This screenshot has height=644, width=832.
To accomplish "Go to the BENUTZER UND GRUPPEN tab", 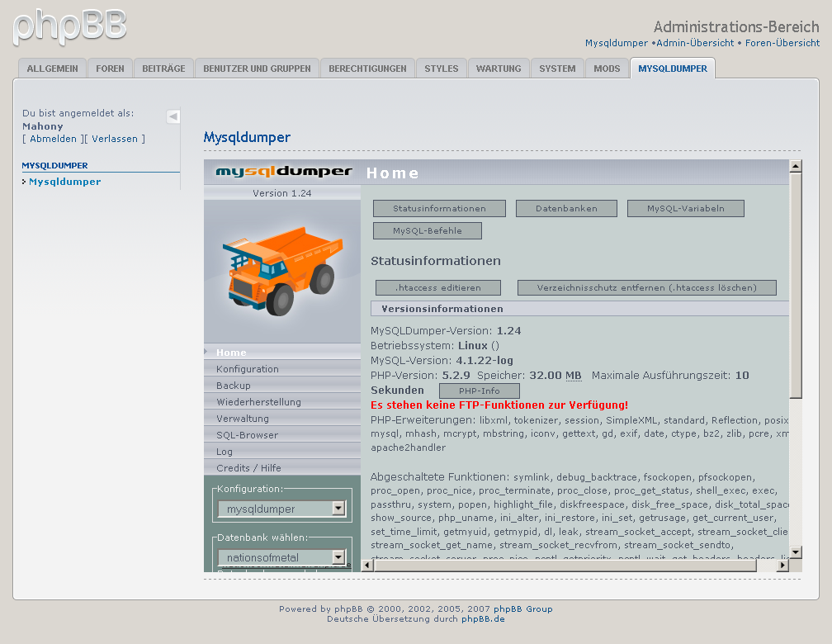I will 257,69.
